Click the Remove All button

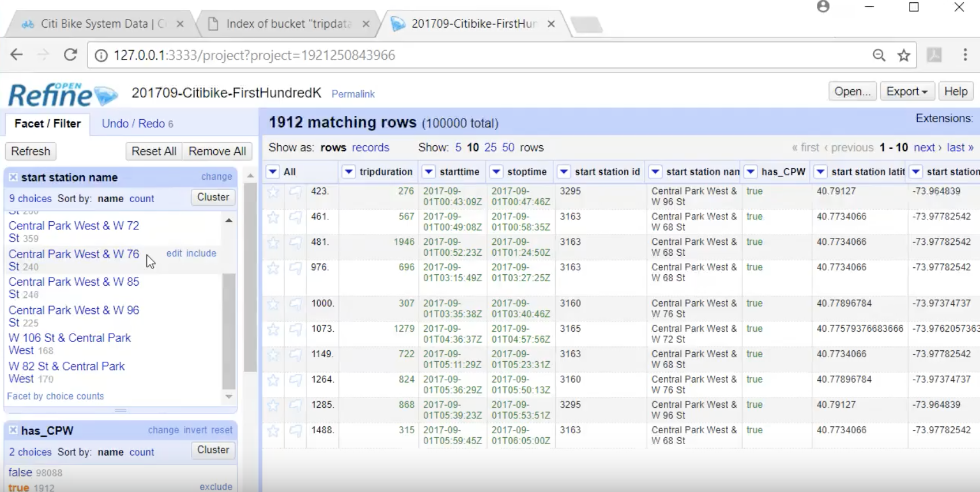tap(217, 151)
